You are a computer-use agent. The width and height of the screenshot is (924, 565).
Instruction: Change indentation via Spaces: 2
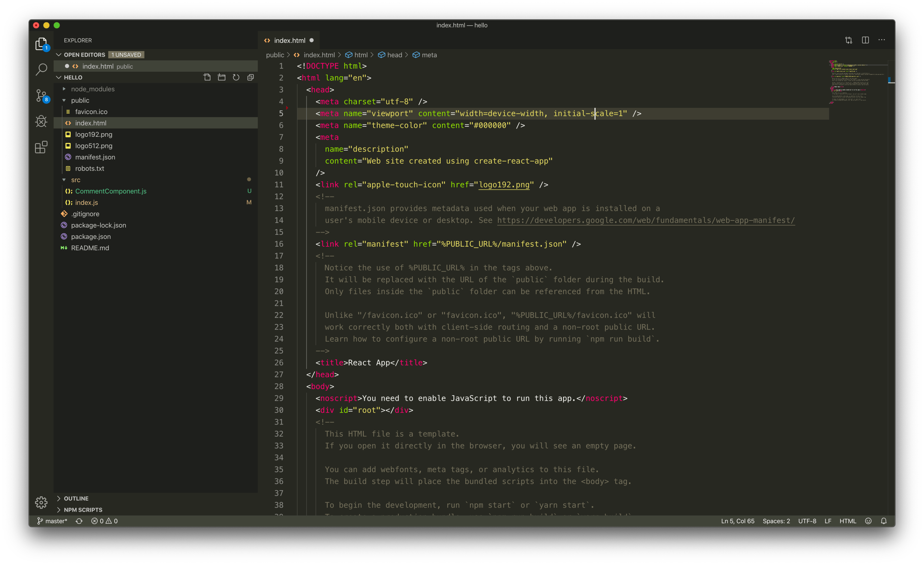(x=776, y=521)
